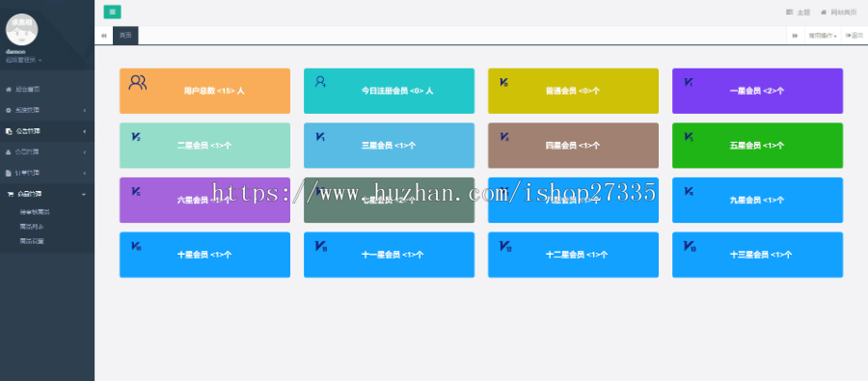Image resolution: width=868 pixels, height=381 pixels.
Task: Expand the 订单管理 chevron
Action: click(x=85, y=173)
